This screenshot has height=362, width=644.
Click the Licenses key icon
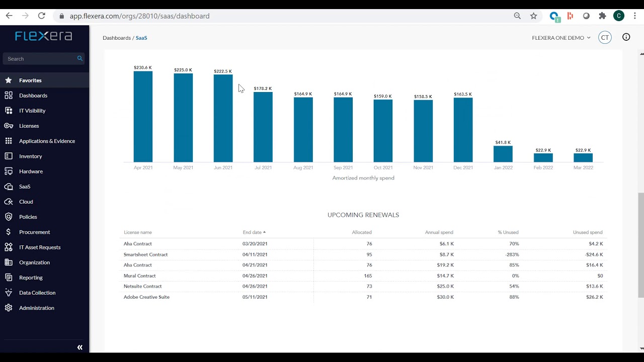pos(9,126)
